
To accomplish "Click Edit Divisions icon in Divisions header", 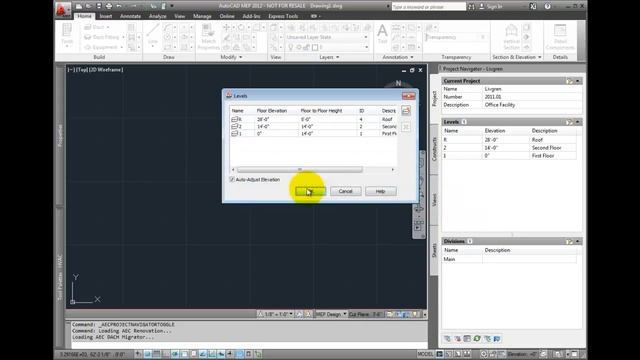I will (569, 242).
